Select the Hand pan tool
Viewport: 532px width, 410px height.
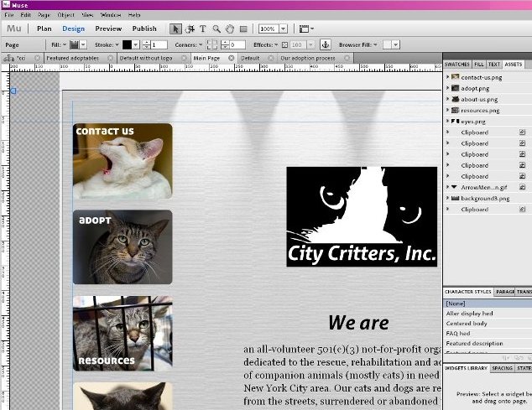229,29
